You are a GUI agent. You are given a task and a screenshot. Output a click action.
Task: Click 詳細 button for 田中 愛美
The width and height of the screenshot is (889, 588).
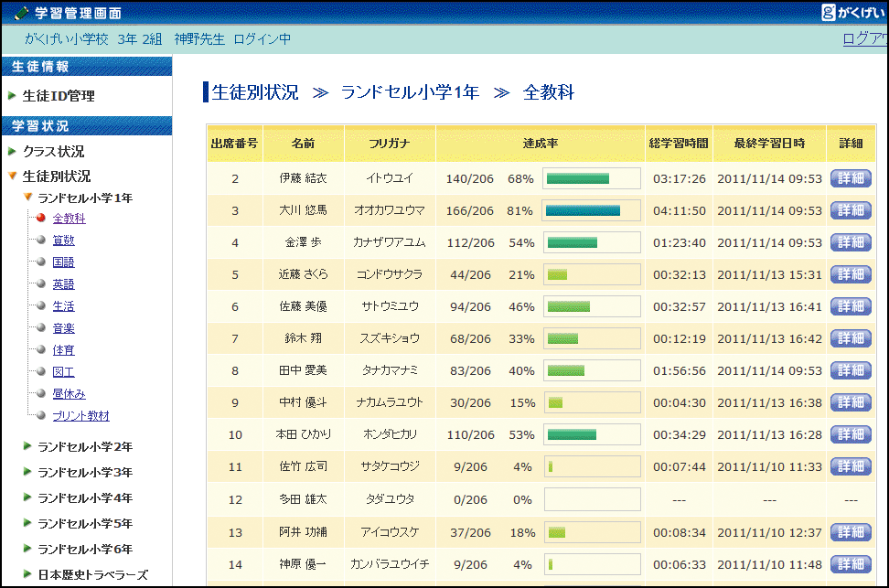pyautogui.click(x=851, y=371)
